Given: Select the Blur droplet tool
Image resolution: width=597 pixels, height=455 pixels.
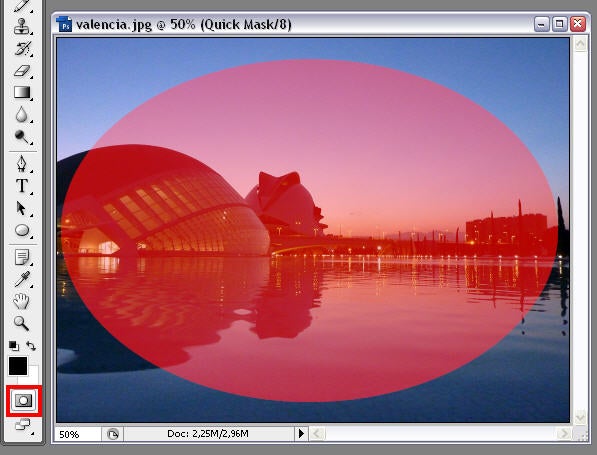Looking at the screenshot, I should [22, 115].
